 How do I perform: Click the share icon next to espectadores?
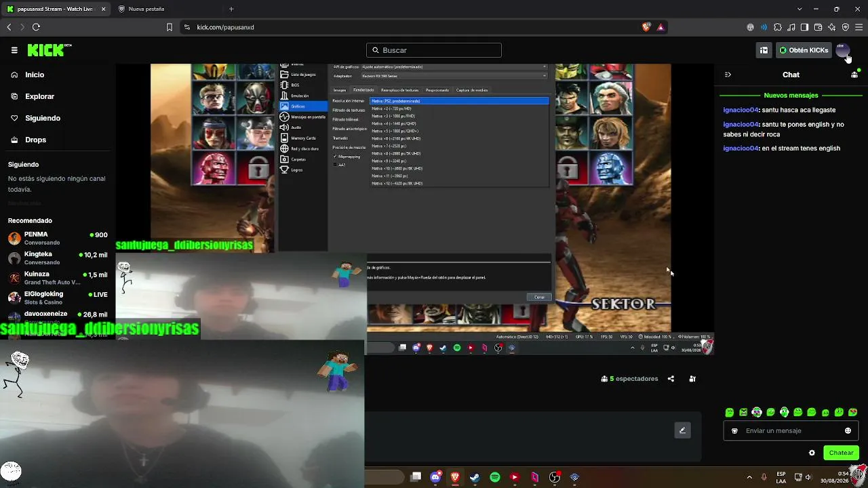[x=671, y=379]
